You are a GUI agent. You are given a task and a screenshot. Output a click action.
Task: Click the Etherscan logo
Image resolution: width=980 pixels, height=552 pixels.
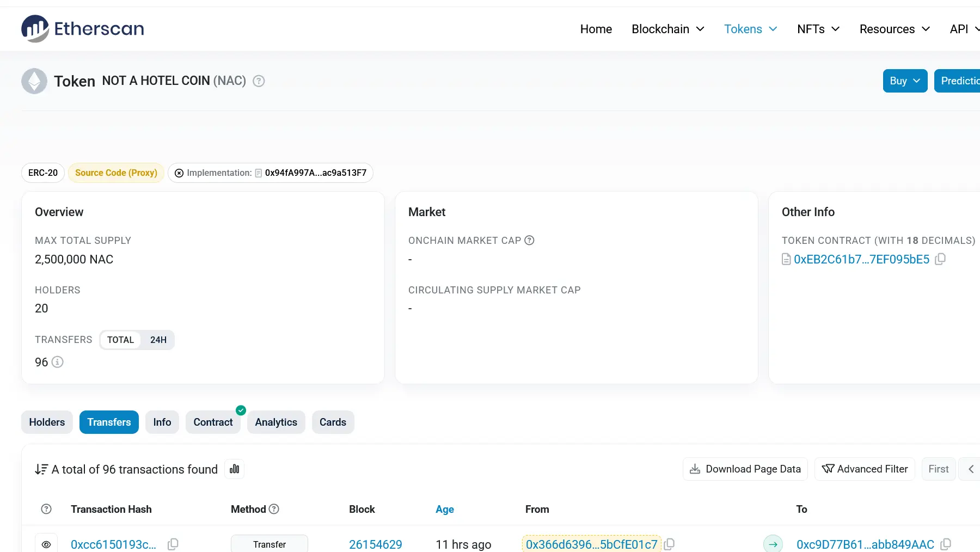tap(83, 29)
